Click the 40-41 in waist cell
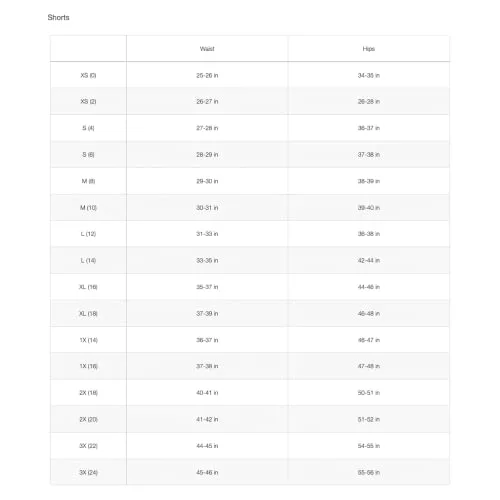The width and height of the screenshot is (500, 500). tap(207, 393)
